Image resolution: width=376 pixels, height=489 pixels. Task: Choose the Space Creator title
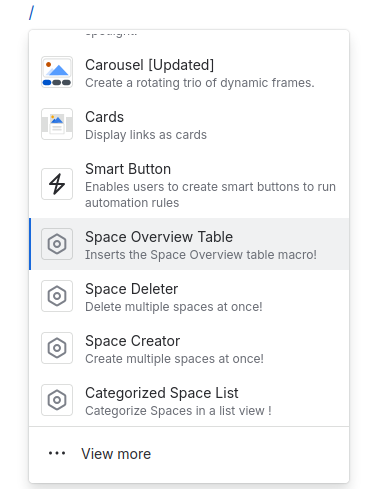tap(133, 341)
